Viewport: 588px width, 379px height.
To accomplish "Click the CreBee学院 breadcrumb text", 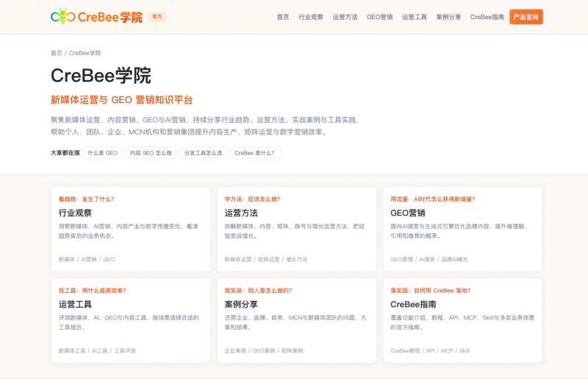I will 85,53.
